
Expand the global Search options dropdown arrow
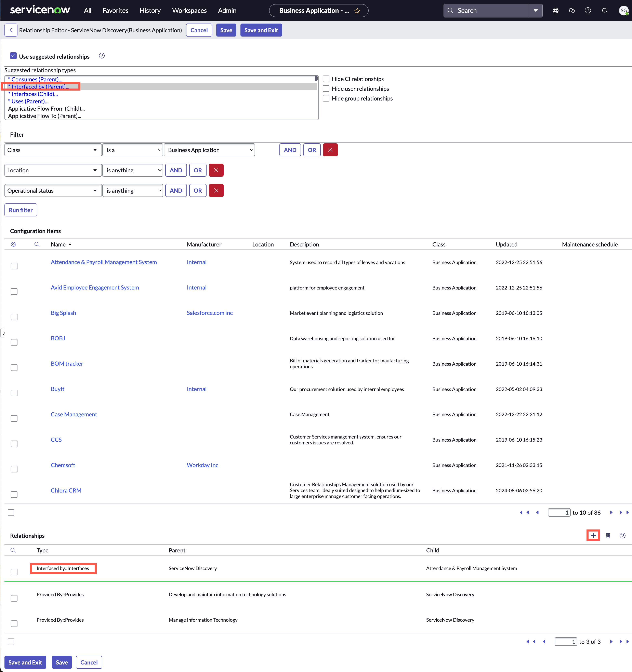(x=536, y=11)
